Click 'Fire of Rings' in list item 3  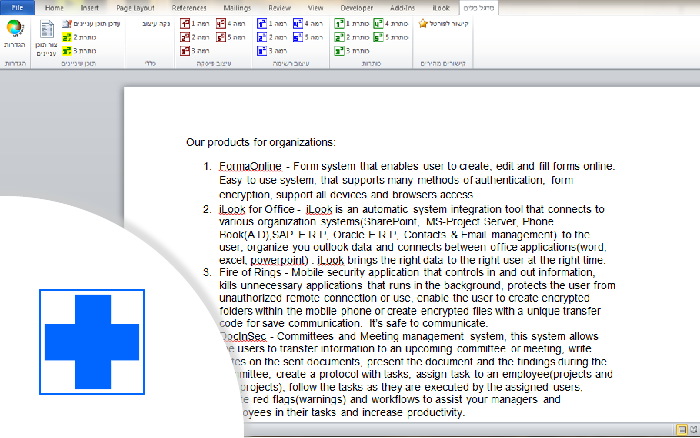pyautogui.click(x=250, y=272)
